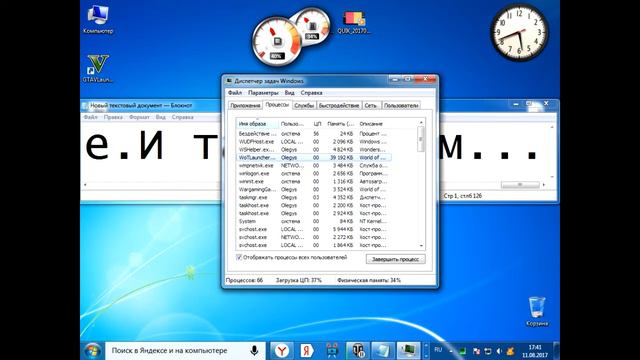Screen dimensions: 640x360
Task: Click the blue robot taskbar icon
Action: [332, 351]
